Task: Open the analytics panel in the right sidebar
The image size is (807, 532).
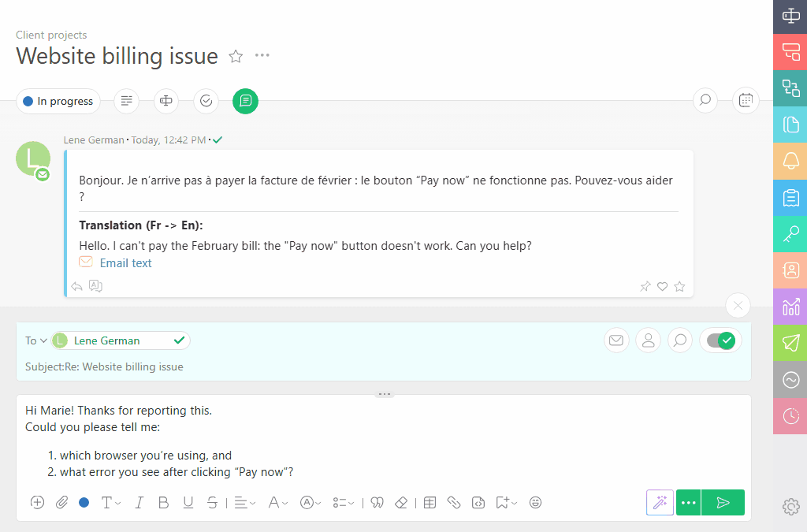Action: click(x=790, y=307)
